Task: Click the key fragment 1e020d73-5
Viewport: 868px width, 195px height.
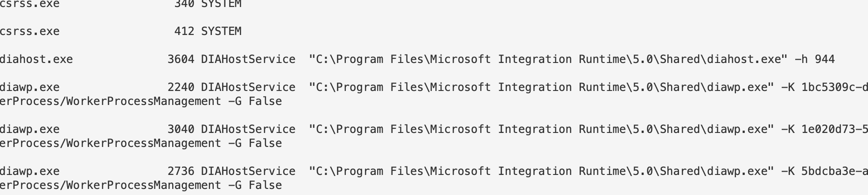Action: 834,130
